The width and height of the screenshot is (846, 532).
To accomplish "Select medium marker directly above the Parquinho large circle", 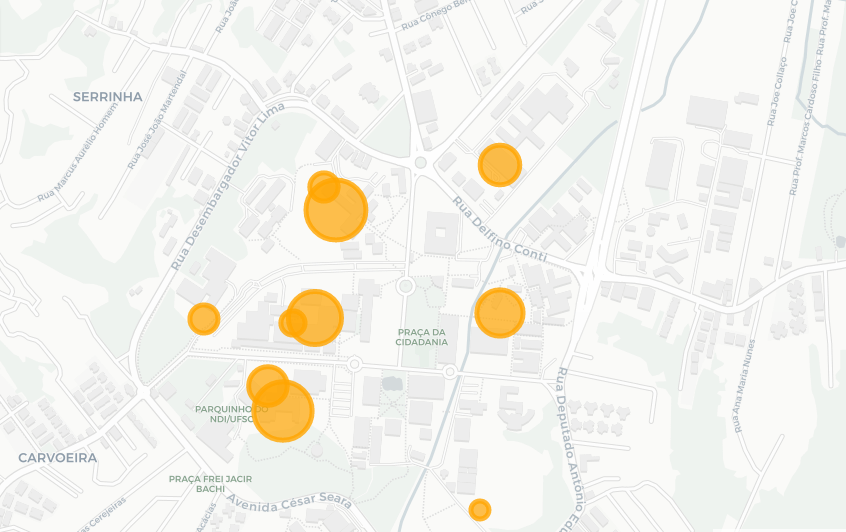I will (x=267, y=385).
